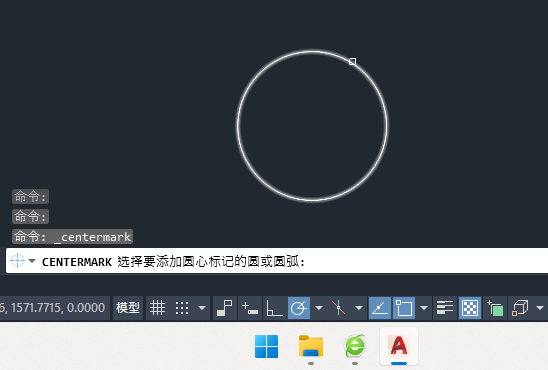Image resolution: width=548 pixels, height=370 pixels.
Task: Click the CENTERMARK command line input field
Action: coord(277,261)
